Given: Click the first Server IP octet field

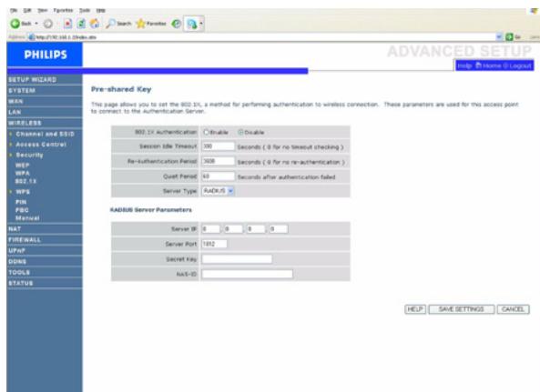Looking at the screenshot, I should 210,229.
